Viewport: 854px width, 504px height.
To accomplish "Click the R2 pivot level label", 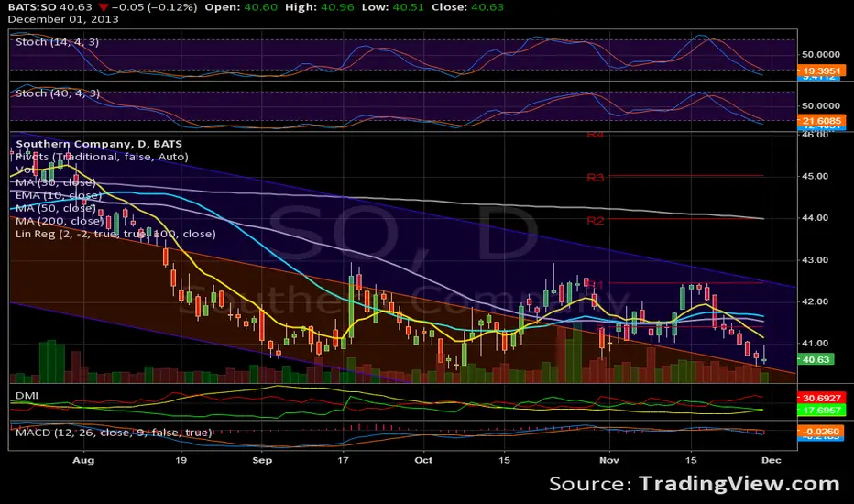I will [596, 221].
